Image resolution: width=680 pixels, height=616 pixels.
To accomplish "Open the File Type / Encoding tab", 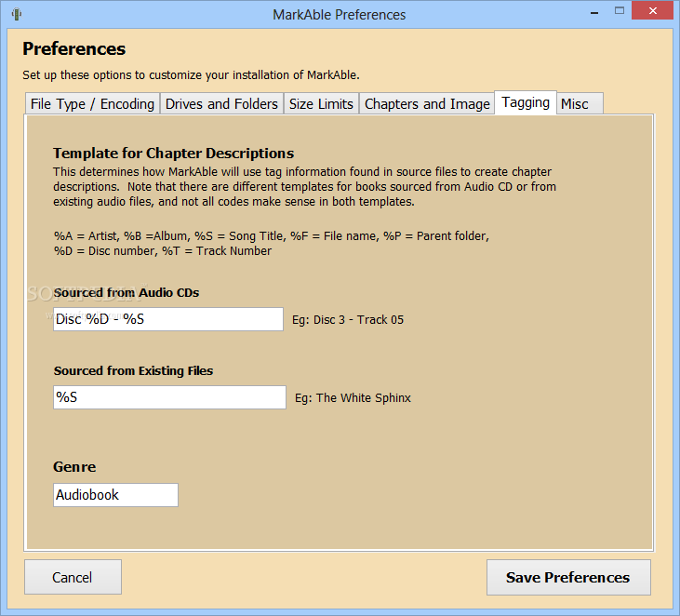I will pos(92,104).
